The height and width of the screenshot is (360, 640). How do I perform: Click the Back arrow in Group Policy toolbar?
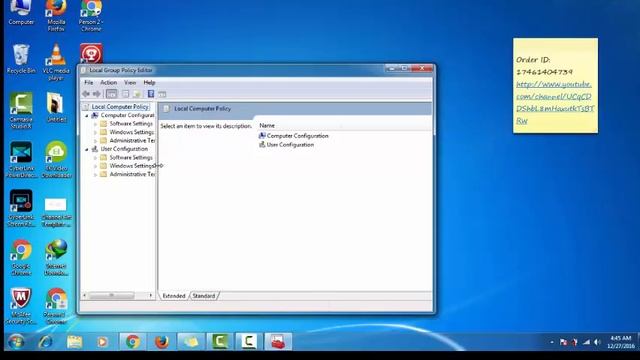[86, 94]
